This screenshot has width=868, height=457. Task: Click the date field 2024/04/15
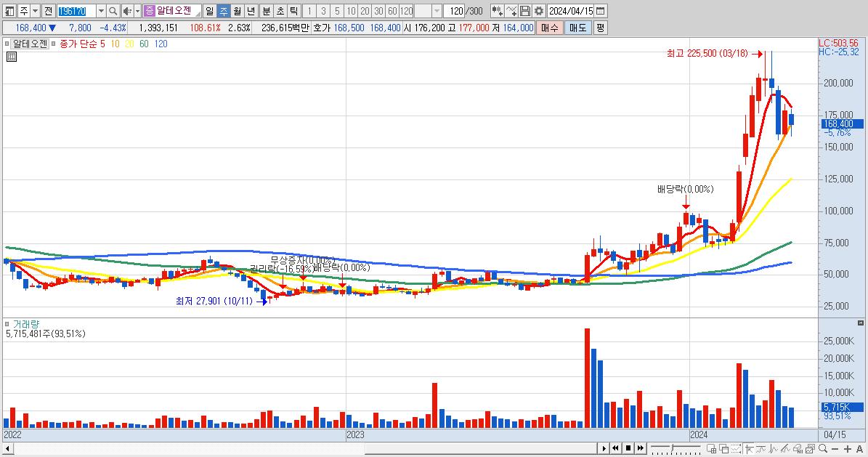[x=571, y=10]
